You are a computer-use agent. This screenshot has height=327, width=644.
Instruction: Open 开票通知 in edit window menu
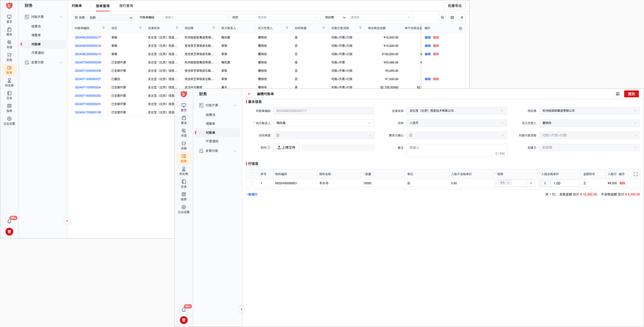[212, 141]
